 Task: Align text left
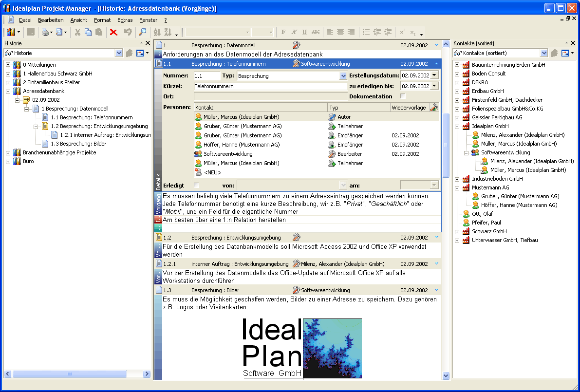330,33
